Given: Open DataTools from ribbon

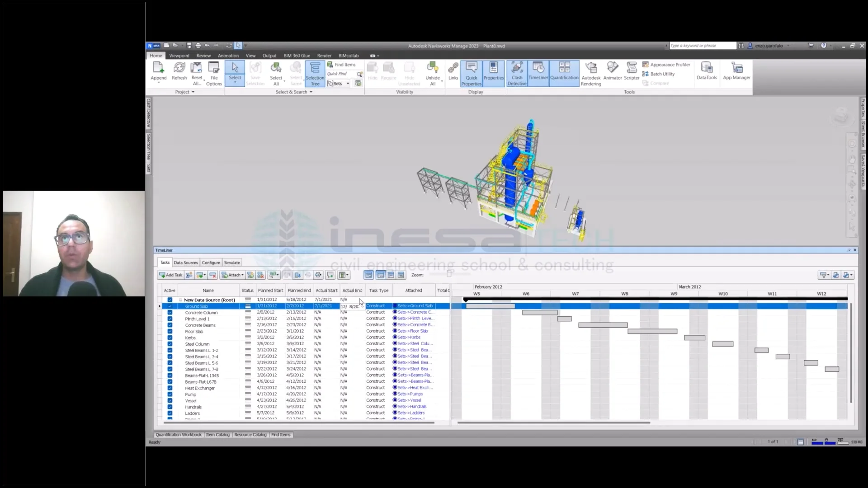Looking at the screenshot, I should click(707, 71).
